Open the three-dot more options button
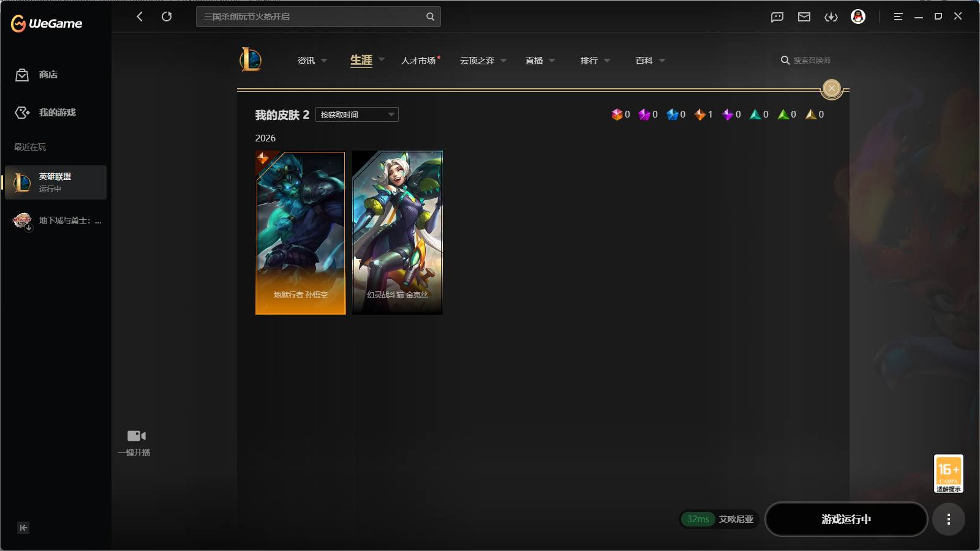The height and width of the screenshot is (551, 980). tap(949, 519)
